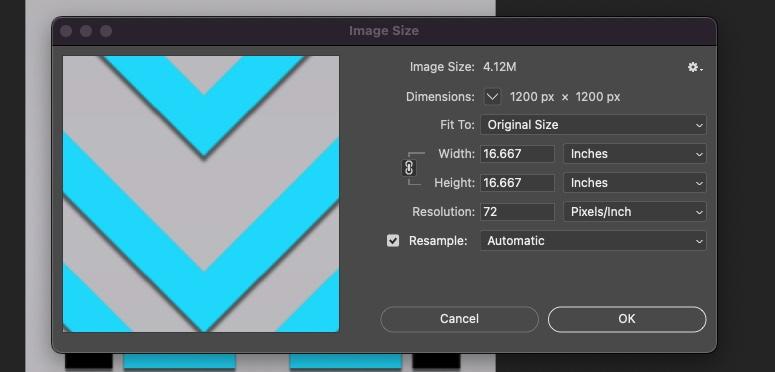Click the Height value field
Viewport: 775px width, 372px height.
point(517,183)
